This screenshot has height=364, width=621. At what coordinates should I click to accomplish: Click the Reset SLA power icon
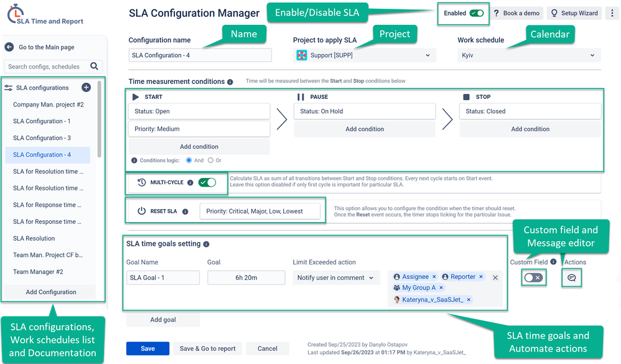[x=142, y=211]
